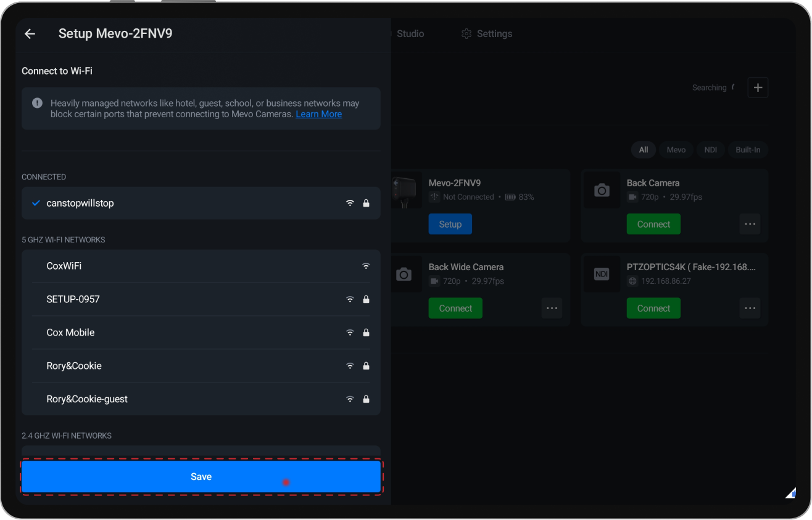Viewport: 812px width, 520px height.
Task: Click the Mevo-2FNV9 camera thumbnail
Action: (406, 190)
